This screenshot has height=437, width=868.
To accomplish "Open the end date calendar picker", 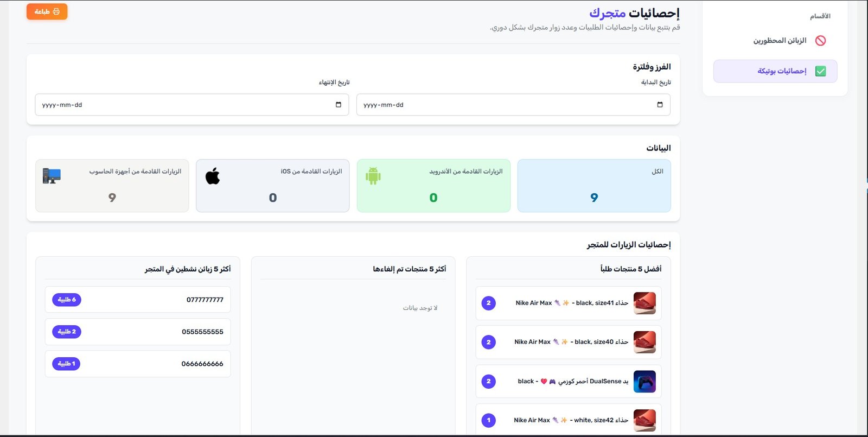I will click(339, 105).
